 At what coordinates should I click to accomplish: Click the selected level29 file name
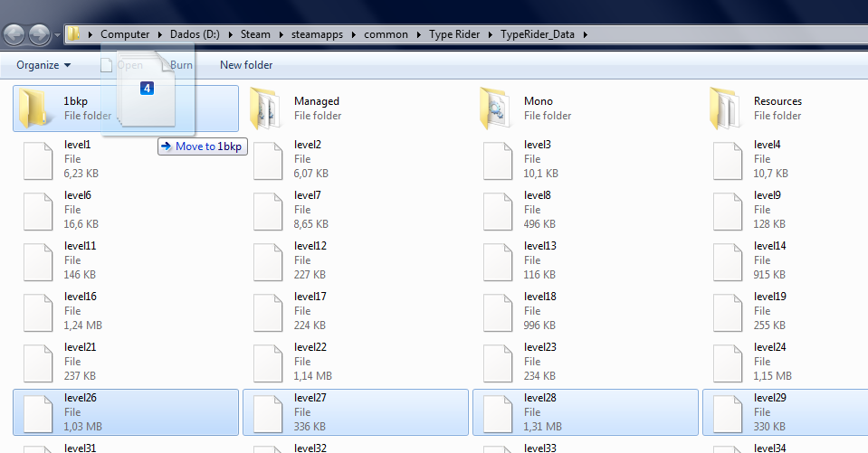pyautogui.click(x=770, y=398)
